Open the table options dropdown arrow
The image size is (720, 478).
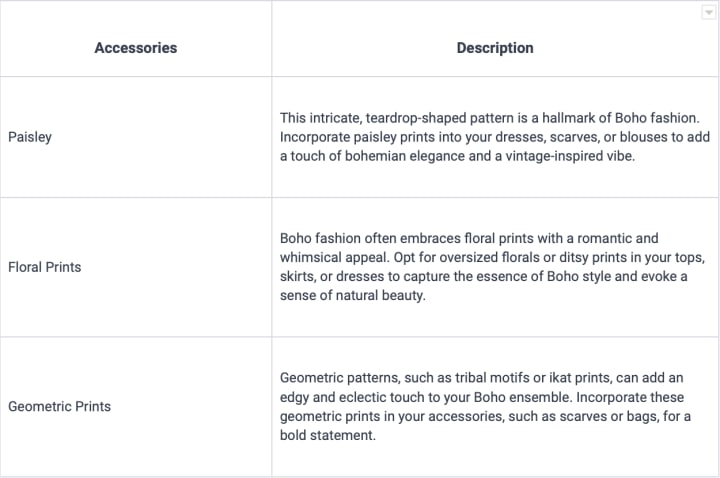tap(708, 12)
